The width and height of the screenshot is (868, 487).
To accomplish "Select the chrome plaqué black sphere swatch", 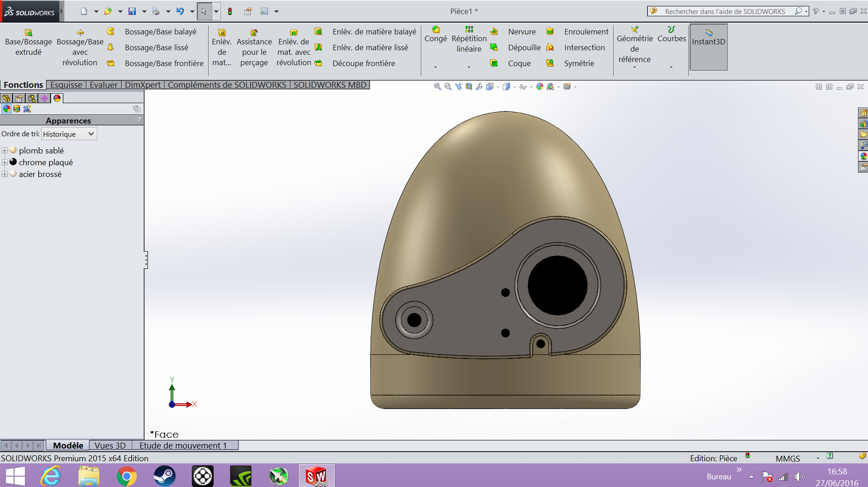I will click(x=13, y=162).
